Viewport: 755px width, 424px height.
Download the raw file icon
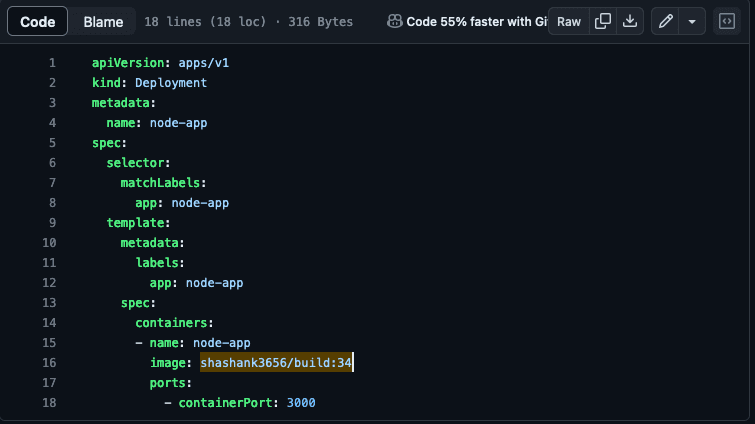click(630, 21)
